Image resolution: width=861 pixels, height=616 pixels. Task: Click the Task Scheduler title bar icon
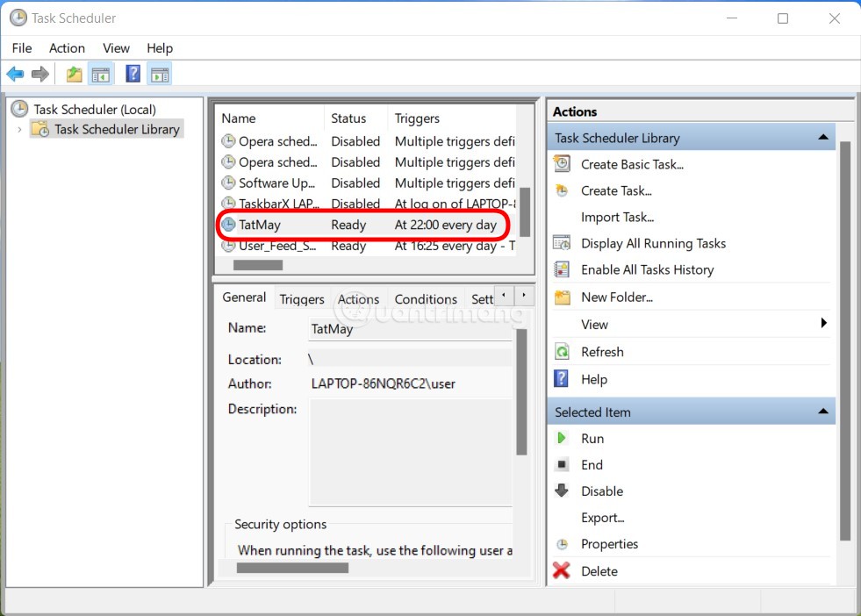click(18, 18)
